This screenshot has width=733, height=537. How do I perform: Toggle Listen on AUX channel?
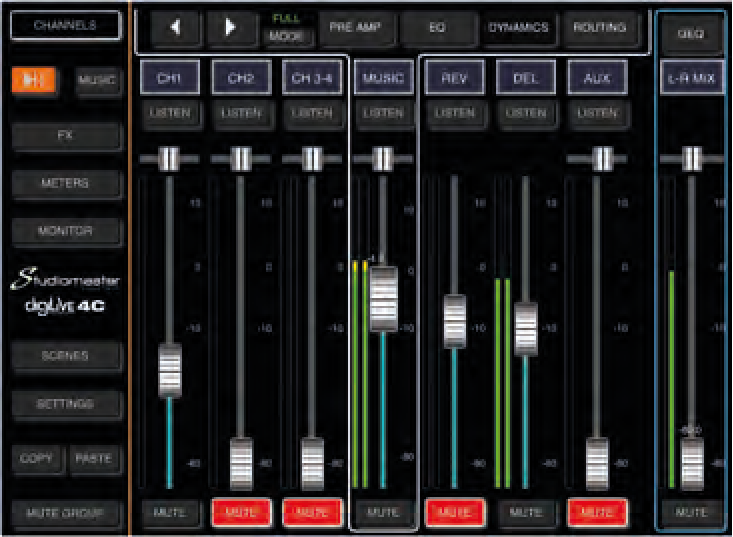(597, 113)
